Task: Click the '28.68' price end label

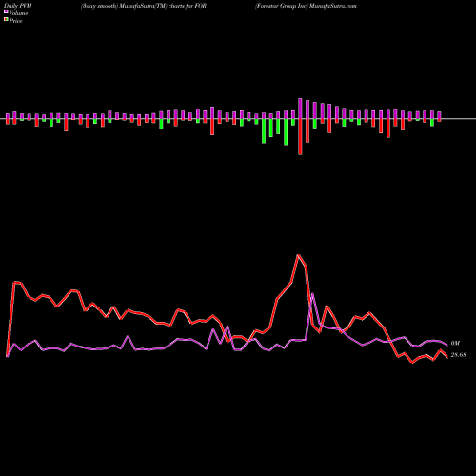Action: click(458, 355)
